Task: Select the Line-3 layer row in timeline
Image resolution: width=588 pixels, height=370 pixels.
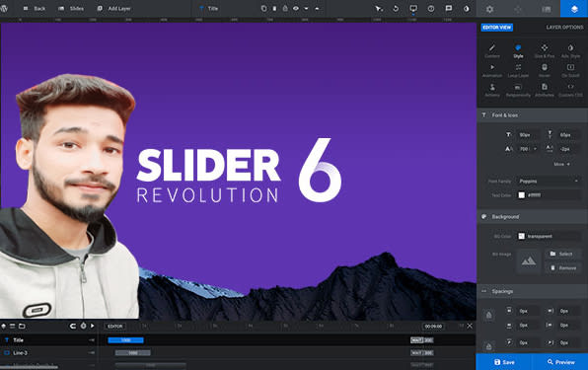Action: pyautogui.click(x=48, y=353)
